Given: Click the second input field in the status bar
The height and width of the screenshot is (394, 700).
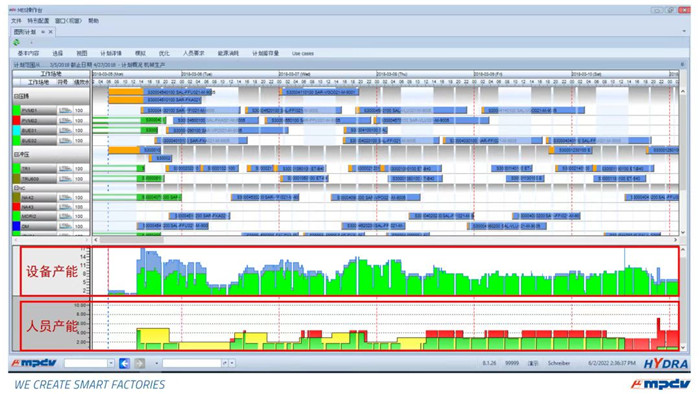Looking at the screenshot, I should [192, 363].
